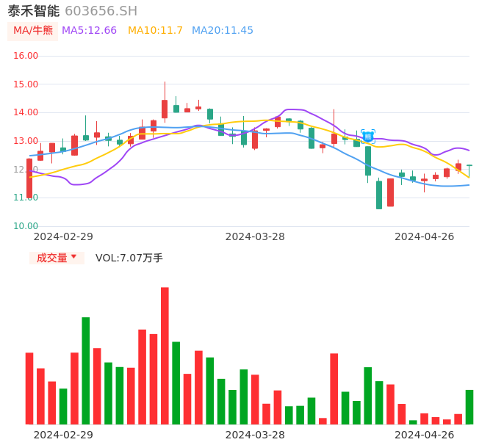
Task: Toggle the MA10:11.7 yellow line legend
Action: pyautogui.click(x=155, y=31)
